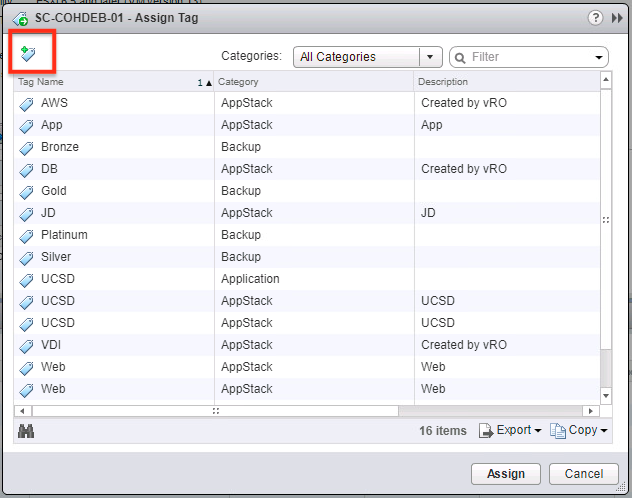Click the tag icon beside Platinum
Screen dimensions: 632x498
pos(27,236)
